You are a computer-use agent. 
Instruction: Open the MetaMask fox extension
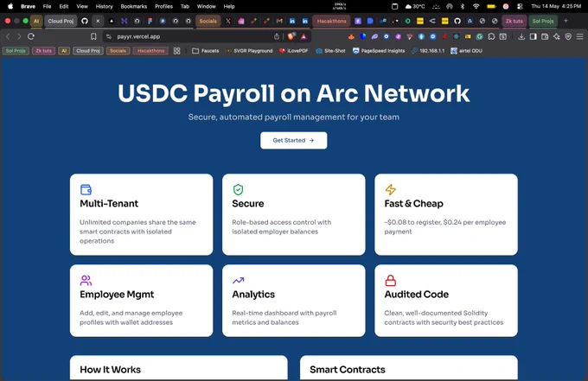click(351, 36)
